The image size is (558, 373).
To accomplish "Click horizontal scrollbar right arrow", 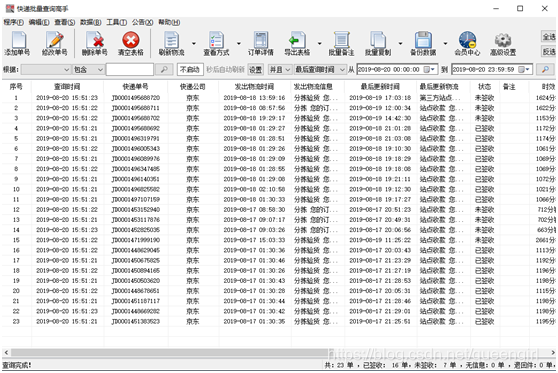I will 553,353.
